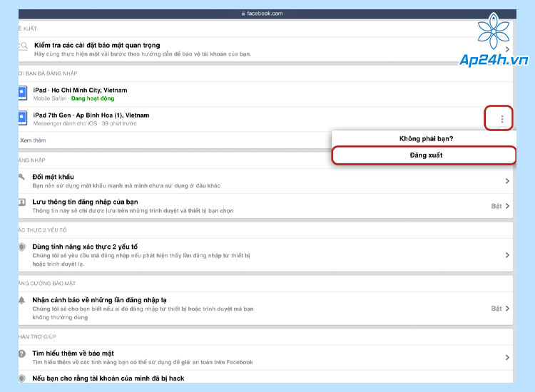Click the ID card icon beside Lưu thông tin đăng nhập
The image size is (535, 392).
point(22,202)
